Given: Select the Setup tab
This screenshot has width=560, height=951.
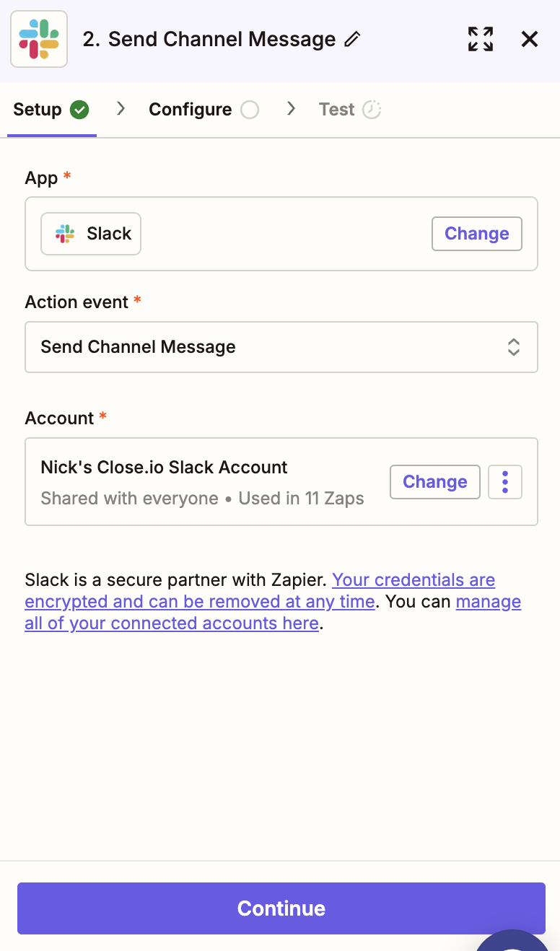Looking at the screenshot, I should click(38, 110).
